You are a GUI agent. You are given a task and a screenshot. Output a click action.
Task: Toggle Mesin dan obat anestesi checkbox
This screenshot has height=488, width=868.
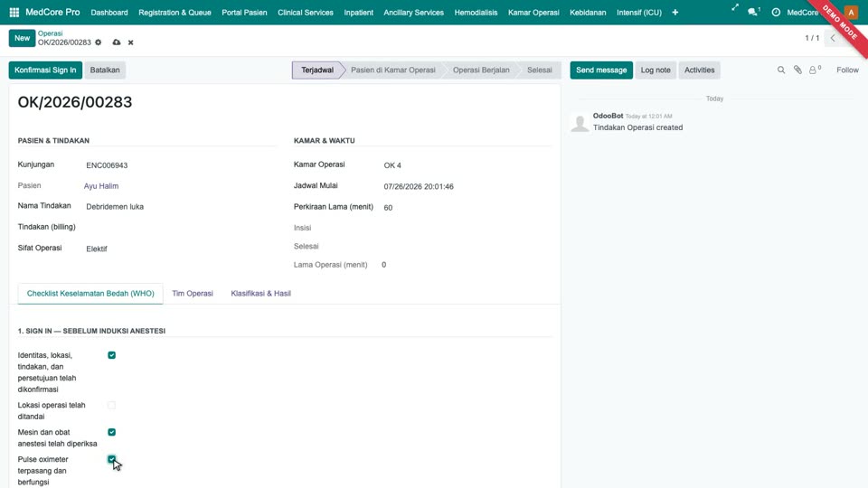[x=112, y=432]
